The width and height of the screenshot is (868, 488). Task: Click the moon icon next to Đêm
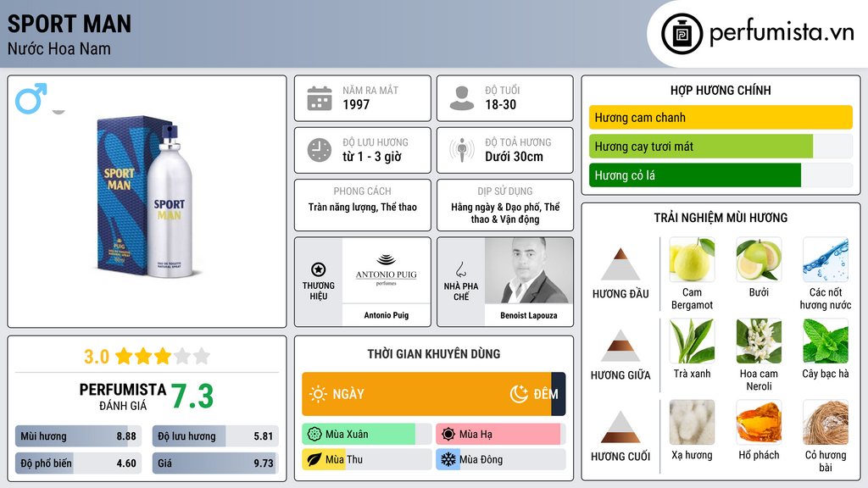click(x=519, y=394)
